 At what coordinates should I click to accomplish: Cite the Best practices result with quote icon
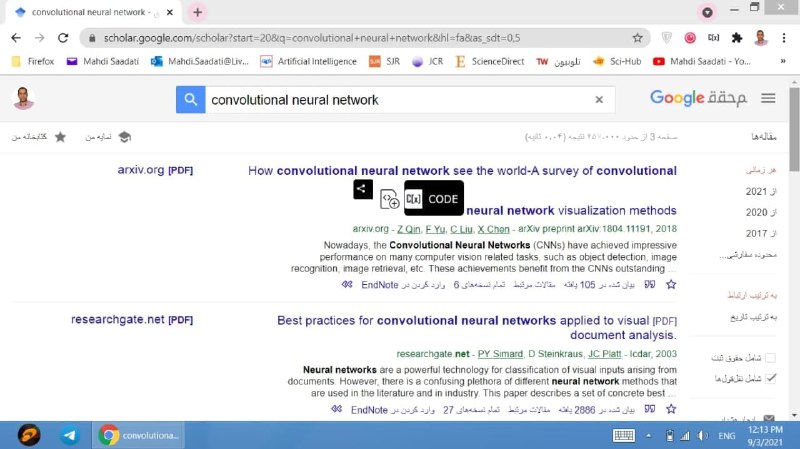pyautogui.click(x=649, y=409)
